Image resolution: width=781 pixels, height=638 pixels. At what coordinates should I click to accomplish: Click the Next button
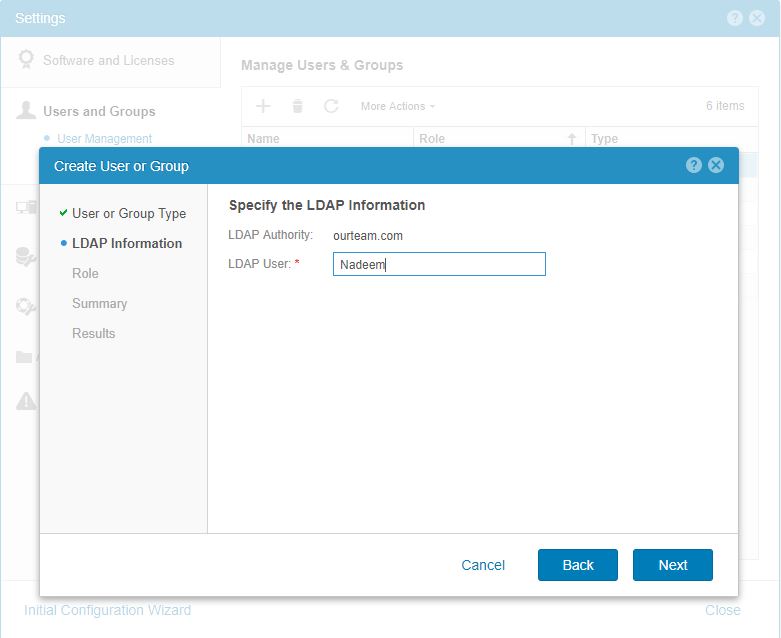pos(672,565)
